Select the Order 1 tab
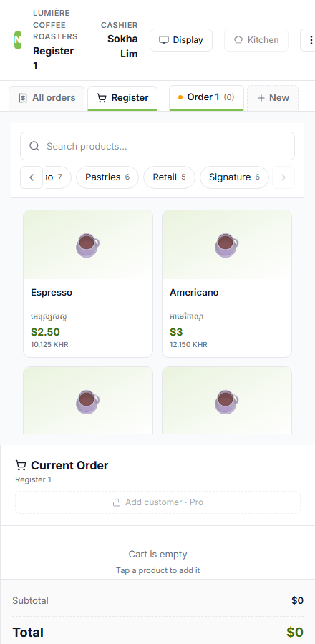Image resolution: width=315 pixels, height=644 pixels. (207, 97)
